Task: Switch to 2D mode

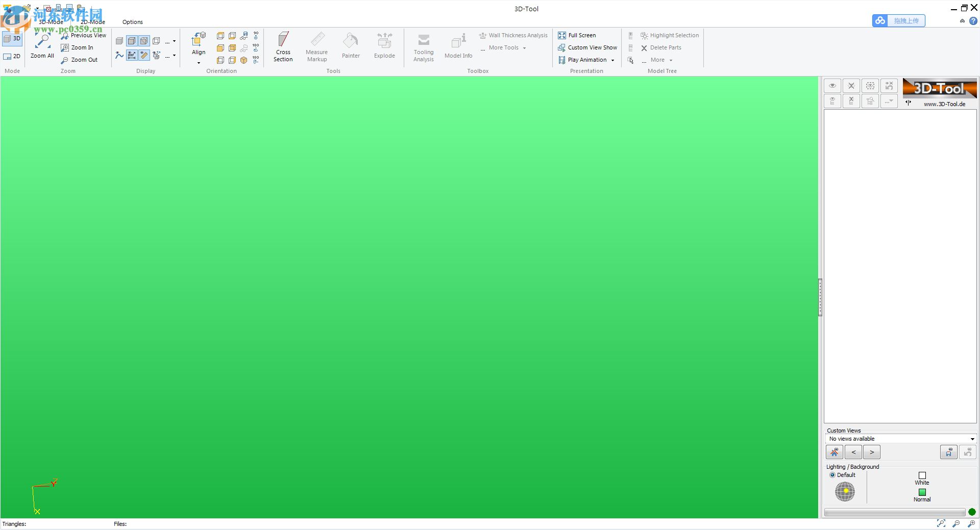Action: pyautogui.click(x=12, y=56)
